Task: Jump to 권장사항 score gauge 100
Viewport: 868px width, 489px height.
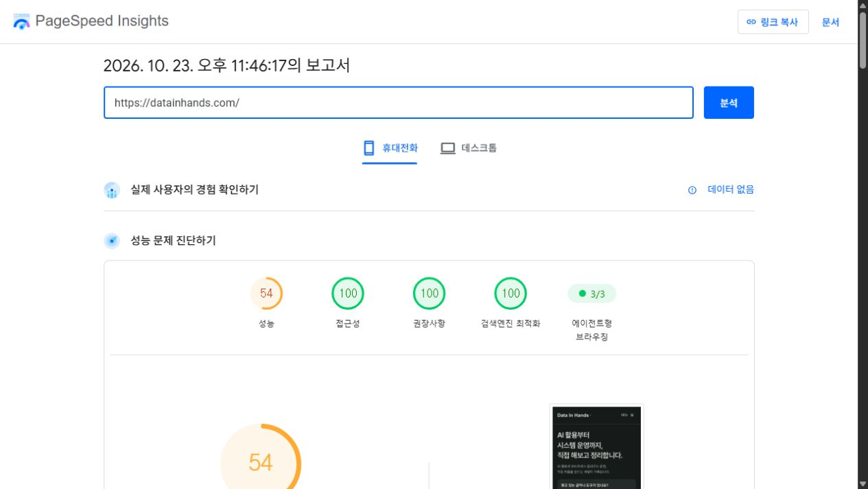Action: coord(430,294)
